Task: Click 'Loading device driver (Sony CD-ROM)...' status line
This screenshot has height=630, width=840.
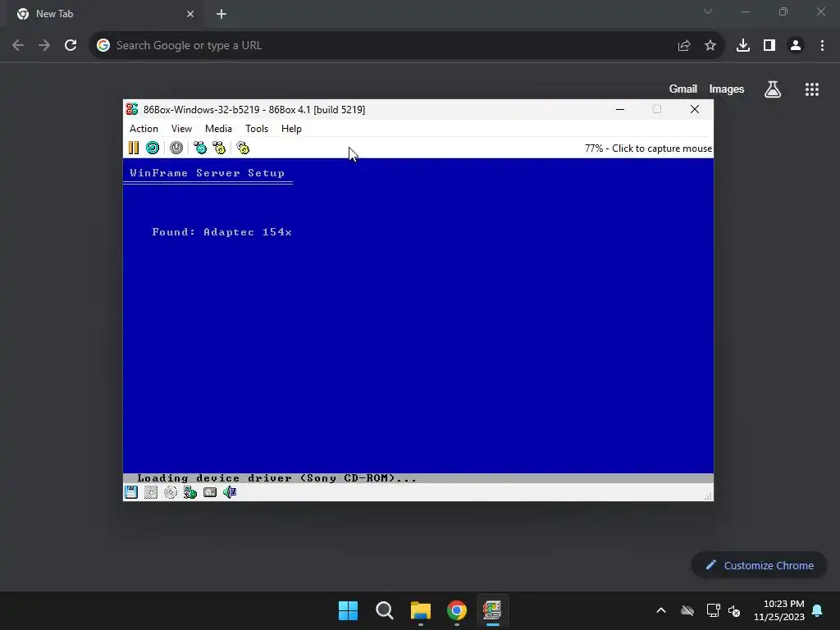Action: coord(277,478)
